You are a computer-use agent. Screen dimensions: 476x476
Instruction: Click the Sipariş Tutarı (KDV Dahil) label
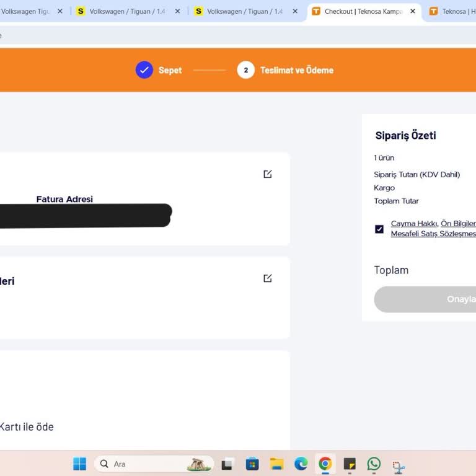point(416,175)
